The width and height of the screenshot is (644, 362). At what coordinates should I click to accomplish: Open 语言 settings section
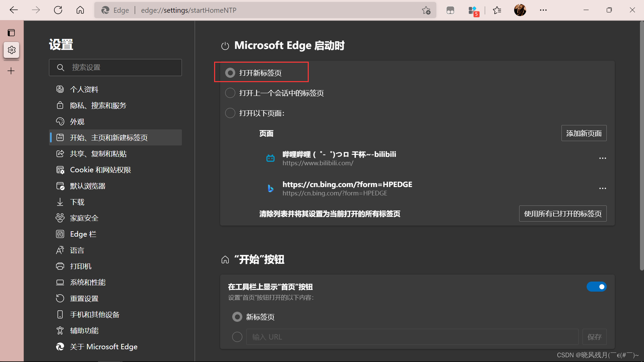point(115,250)
